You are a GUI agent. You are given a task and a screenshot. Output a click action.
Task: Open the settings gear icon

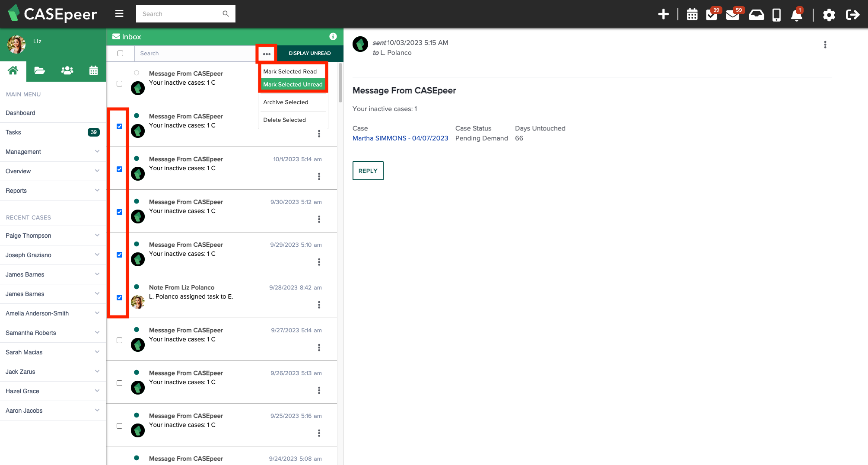(x=829, y=15)
